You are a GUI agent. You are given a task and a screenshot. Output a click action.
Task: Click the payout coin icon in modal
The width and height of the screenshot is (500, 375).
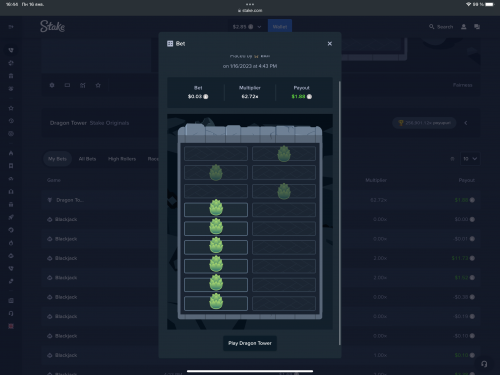pyautogui.click(x=309, y=97)
